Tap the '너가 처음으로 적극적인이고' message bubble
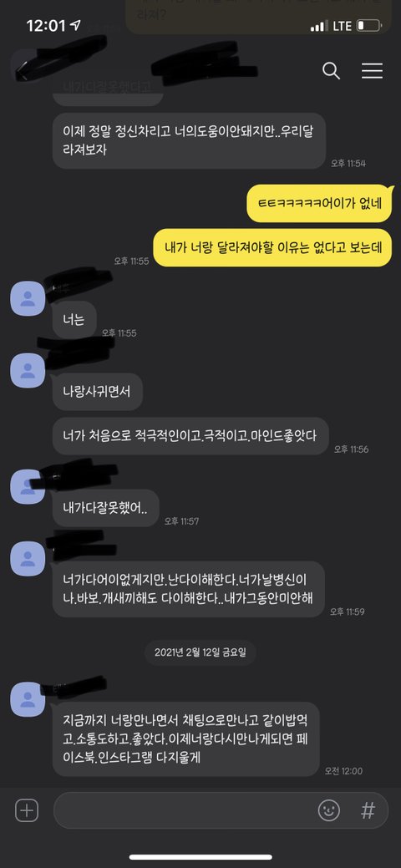The height and width of the screenshot is (868, 401). 190,436
